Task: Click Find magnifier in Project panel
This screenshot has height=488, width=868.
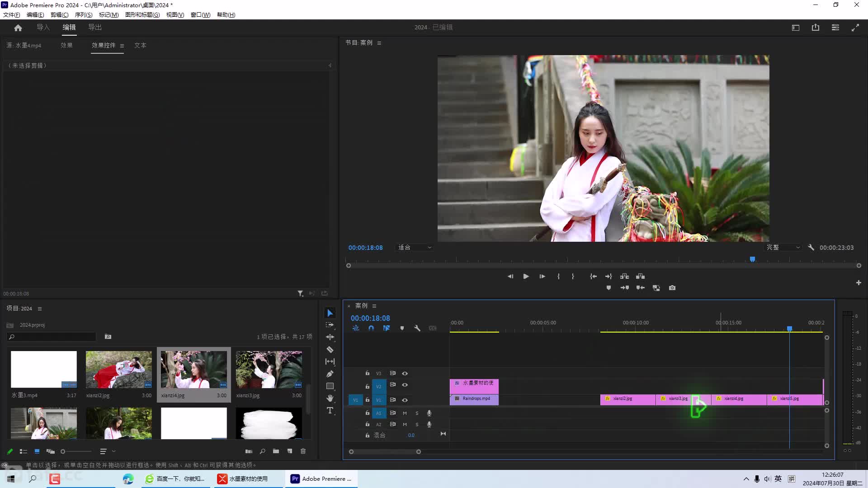Action: pyautogui.click(x=262, y=451)
